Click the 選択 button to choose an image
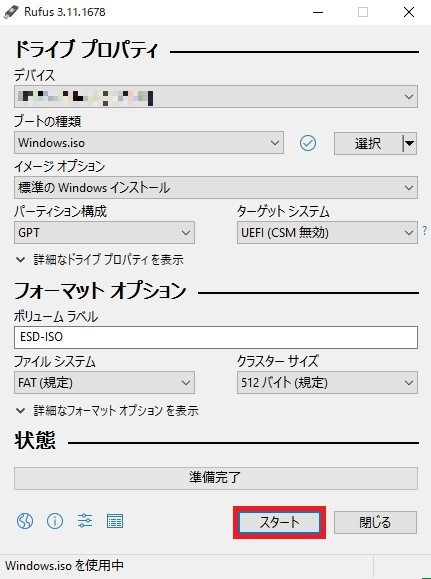 coord(368,143)
